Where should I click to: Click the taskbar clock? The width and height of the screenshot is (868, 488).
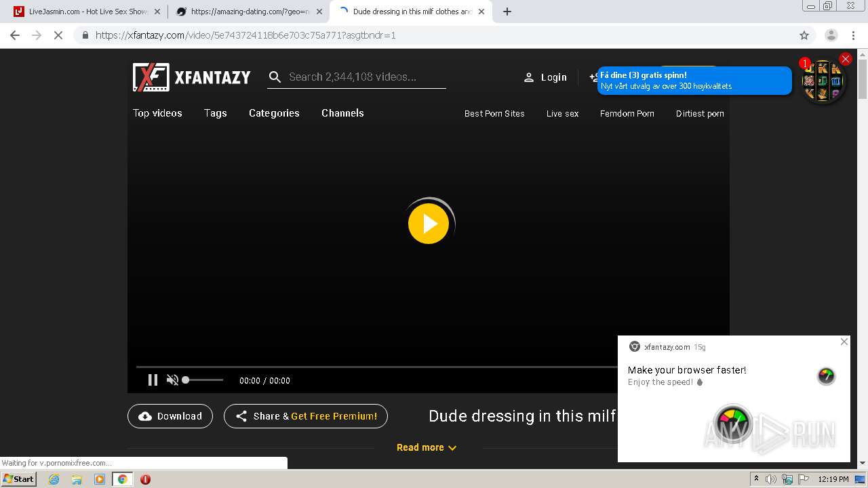pyautogui.click(x=833, y=479)
